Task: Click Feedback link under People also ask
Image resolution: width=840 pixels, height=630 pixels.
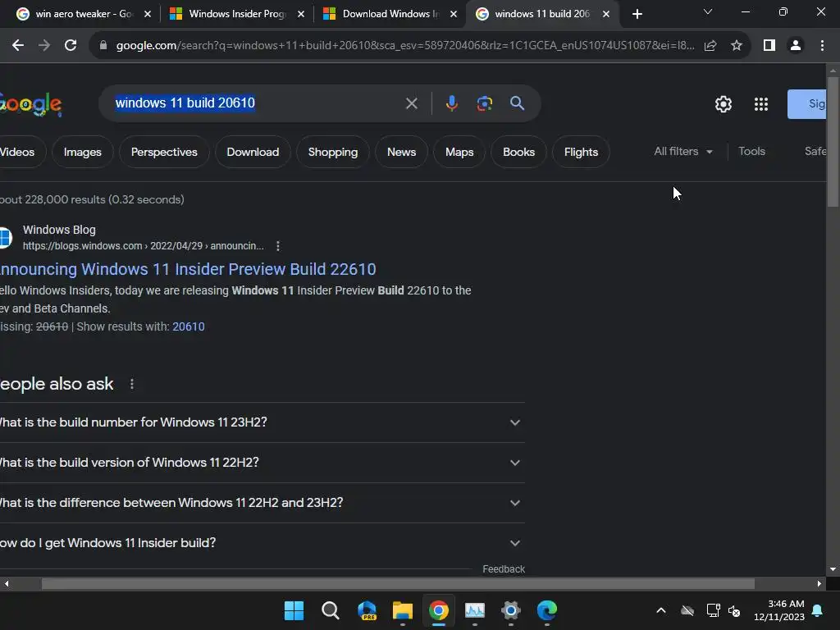Action: click(504, 569)
